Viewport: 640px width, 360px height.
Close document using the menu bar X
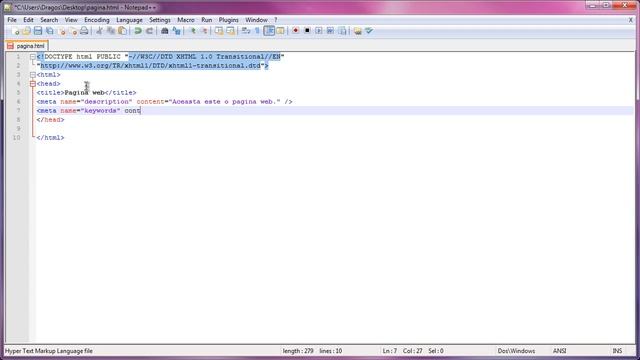[x=631, y=20]
